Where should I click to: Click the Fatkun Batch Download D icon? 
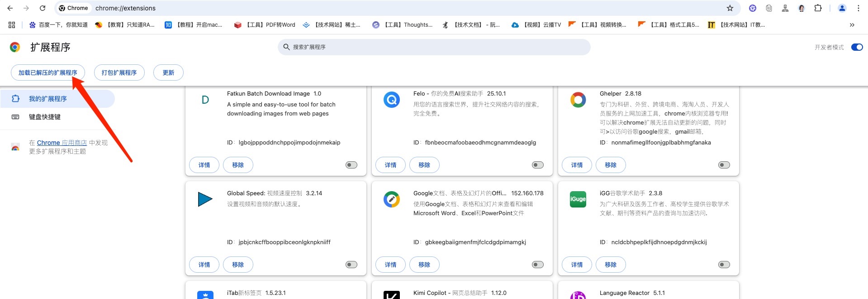coord(205,100)
